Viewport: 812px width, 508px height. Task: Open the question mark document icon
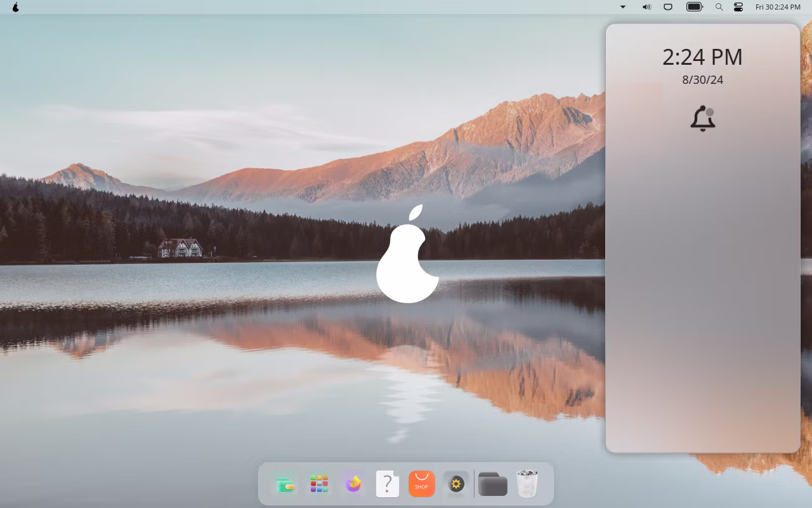[x=388, y=485]
